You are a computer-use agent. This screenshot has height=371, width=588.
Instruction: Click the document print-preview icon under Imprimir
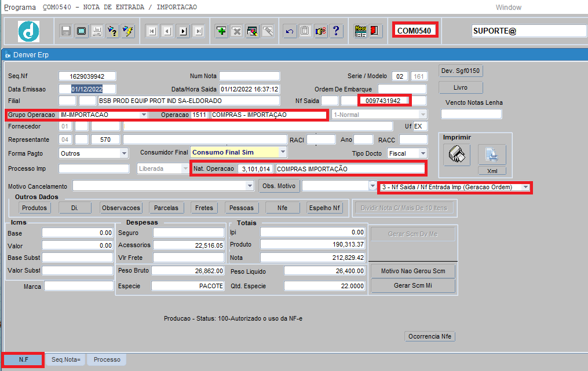[x=492, y=155]
